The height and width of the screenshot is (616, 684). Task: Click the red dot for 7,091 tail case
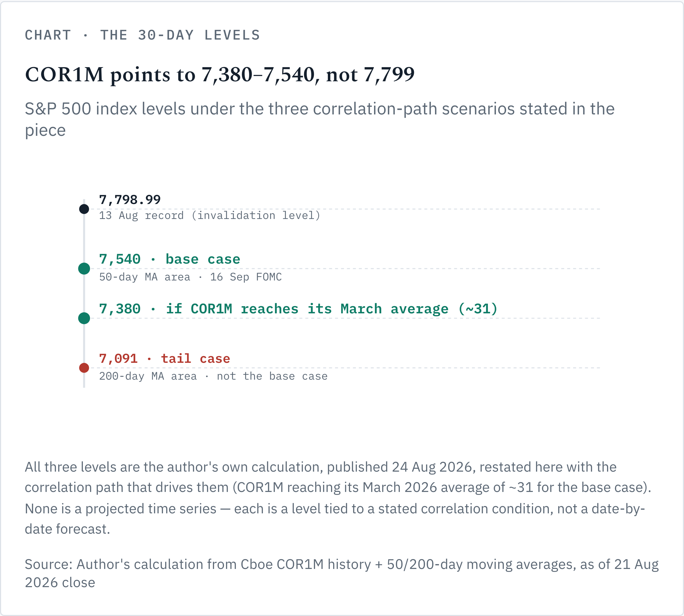pos(84,368)
